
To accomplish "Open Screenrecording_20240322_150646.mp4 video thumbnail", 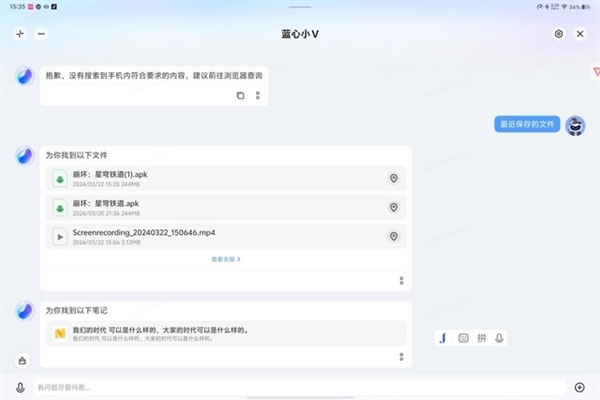I will (x=61, y=236).
